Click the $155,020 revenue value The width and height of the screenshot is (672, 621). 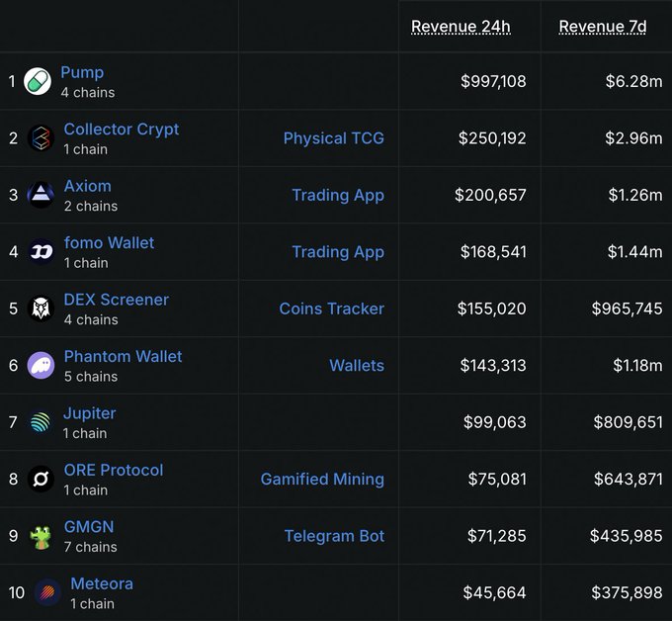[491, 309]
